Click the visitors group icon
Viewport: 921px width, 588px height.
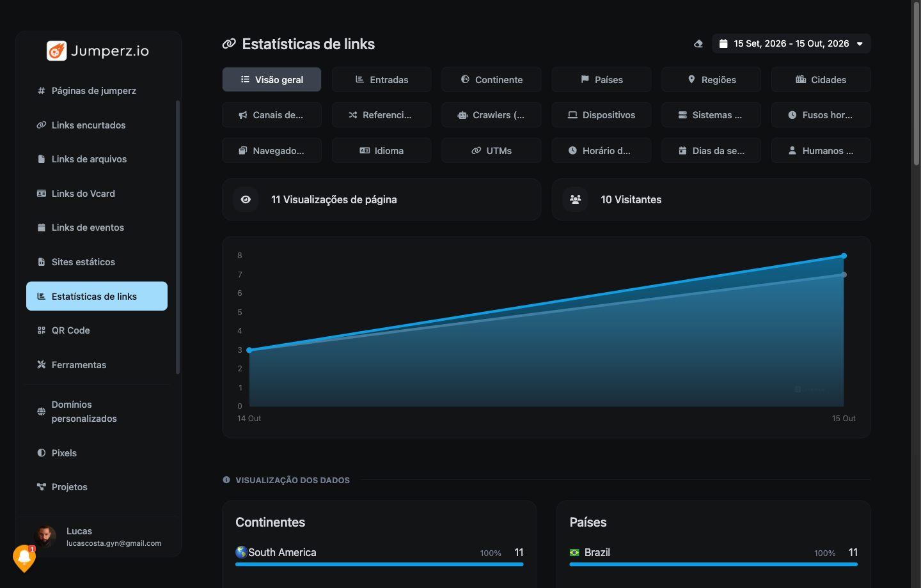(x=576, y=199)
